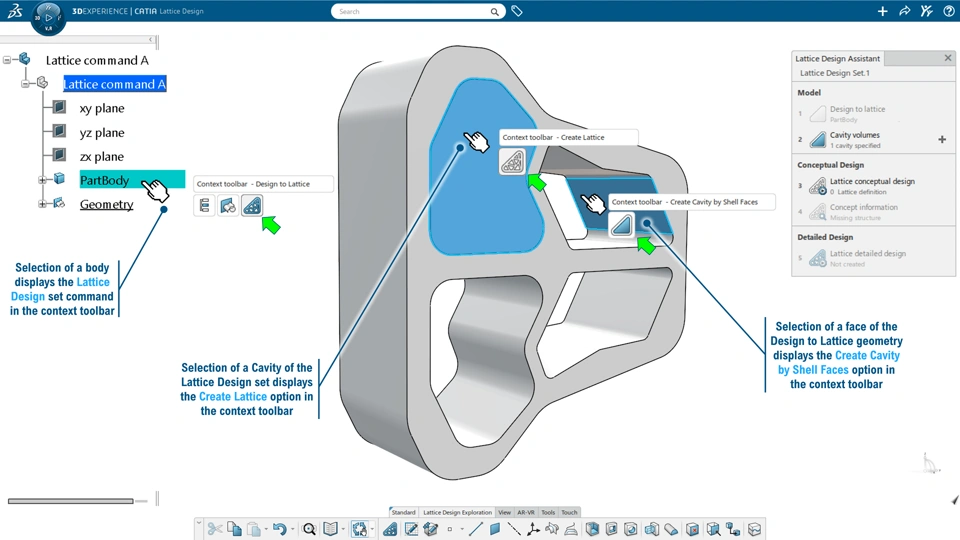Expand the Geometry tree node

[x=42, y=204]
